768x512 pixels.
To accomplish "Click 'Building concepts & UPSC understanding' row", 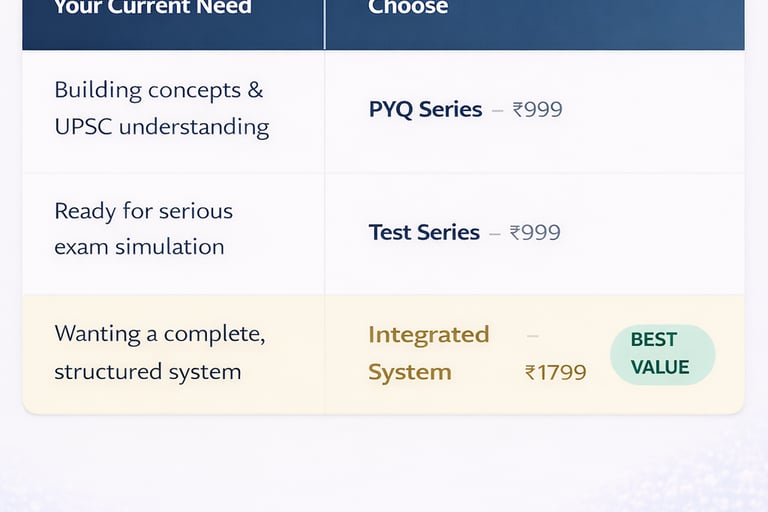I will 161,109.
